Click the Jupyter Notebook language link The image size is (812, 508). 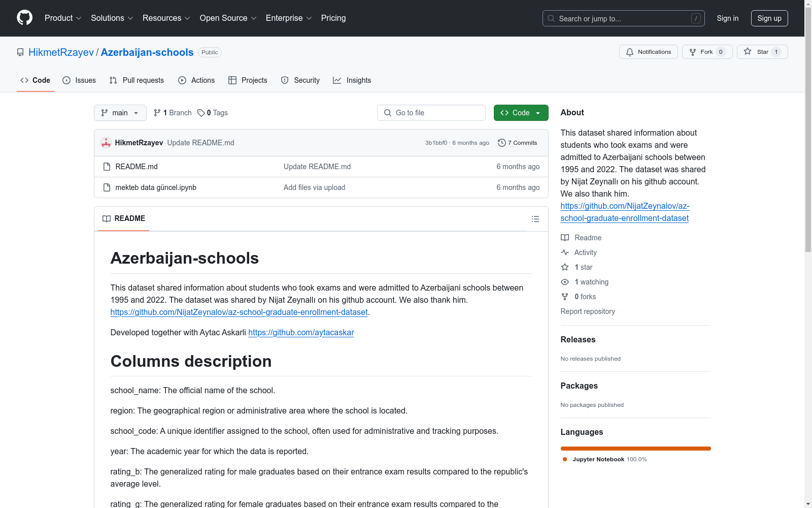pyautogui.click(x=605, y=459)
